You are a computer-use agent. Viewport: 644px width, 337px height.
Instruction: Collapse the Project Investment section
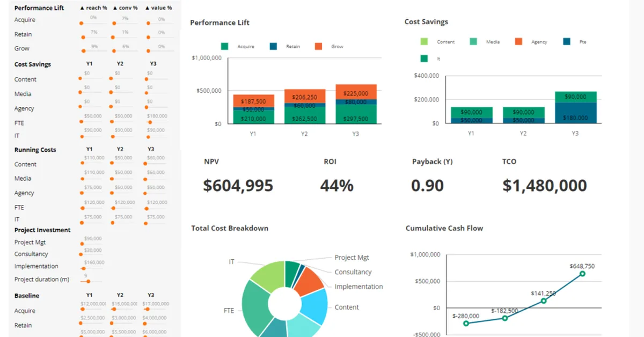[x=42, y=230]
